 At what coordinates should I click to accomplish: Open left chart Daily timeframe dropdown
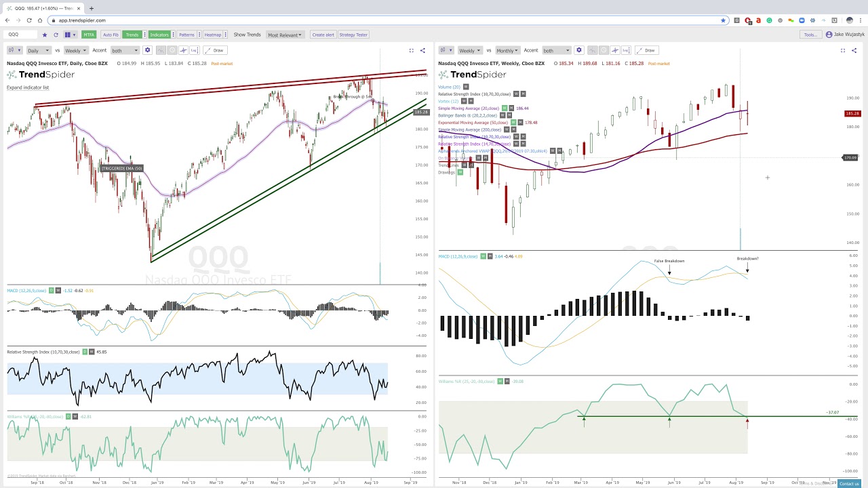[39, 50]
